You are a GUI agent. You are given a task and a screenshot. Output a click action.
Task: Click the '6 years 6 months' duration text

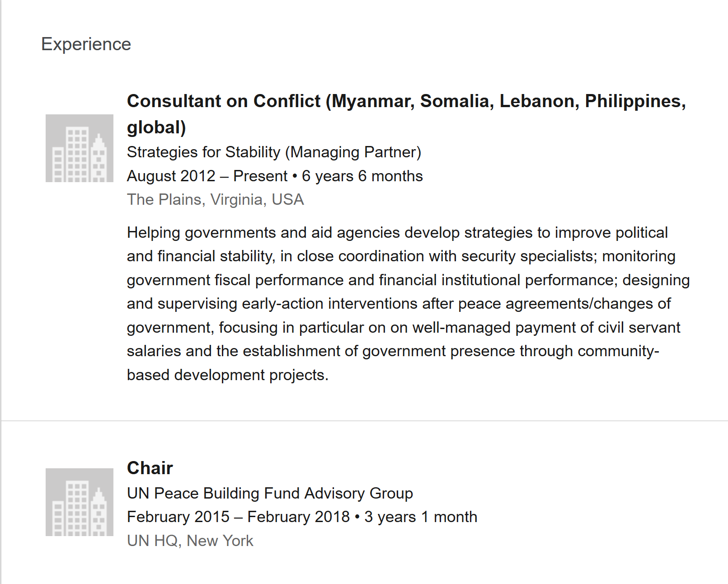coord(362,176)
